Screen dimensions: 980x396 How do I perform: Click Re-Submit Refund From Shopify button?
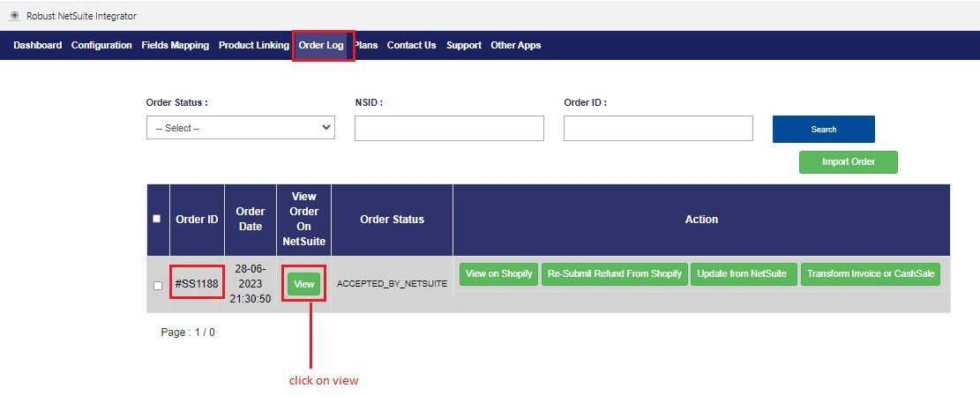tap(615, 274)
